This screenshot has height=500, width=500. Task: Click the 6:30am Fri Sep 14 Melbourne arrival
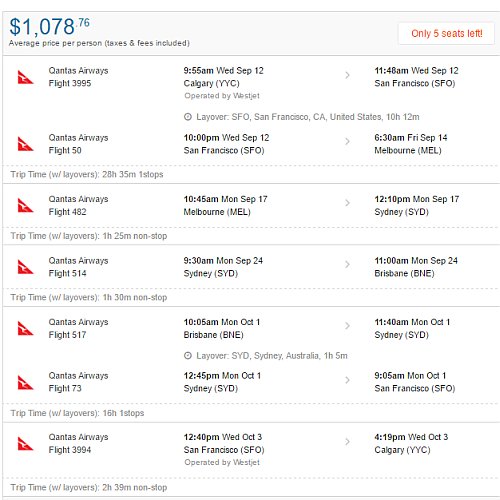(x=411, y=144)
